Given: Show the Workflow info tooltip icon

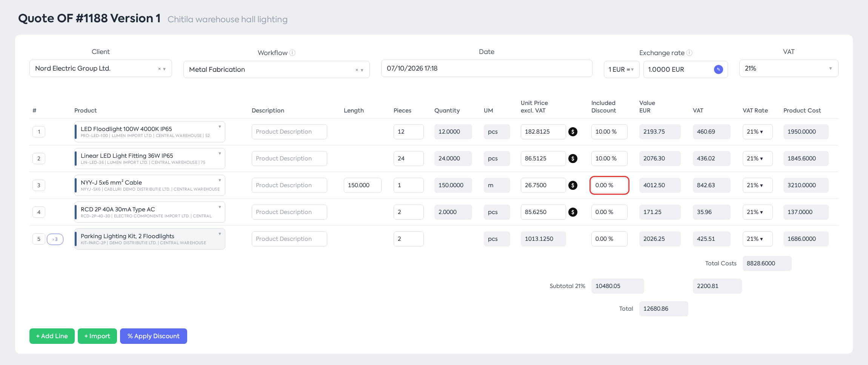Looking at the screenshot, I should coord(292,53).
